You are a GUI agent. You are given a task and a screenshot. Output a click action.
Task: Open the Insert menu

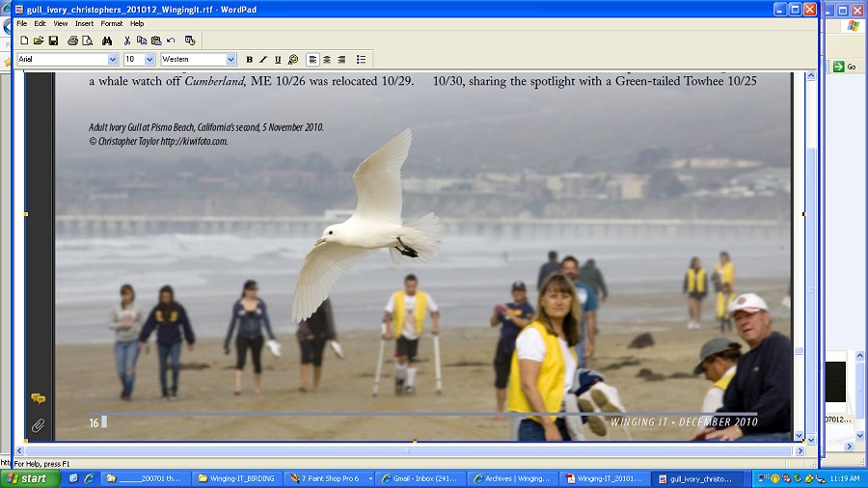(85, 23)
